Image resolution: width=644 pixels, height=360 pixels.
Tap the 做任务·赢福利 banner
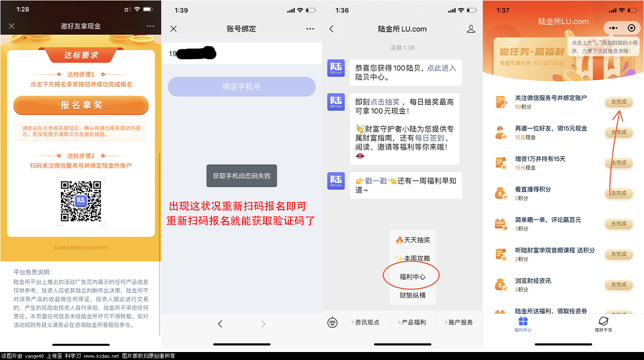tap(563, 58)
